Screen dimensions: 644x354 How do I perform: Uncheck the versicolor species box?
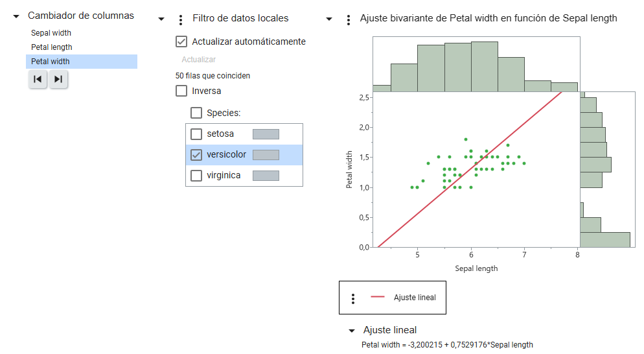coord(196,154)
